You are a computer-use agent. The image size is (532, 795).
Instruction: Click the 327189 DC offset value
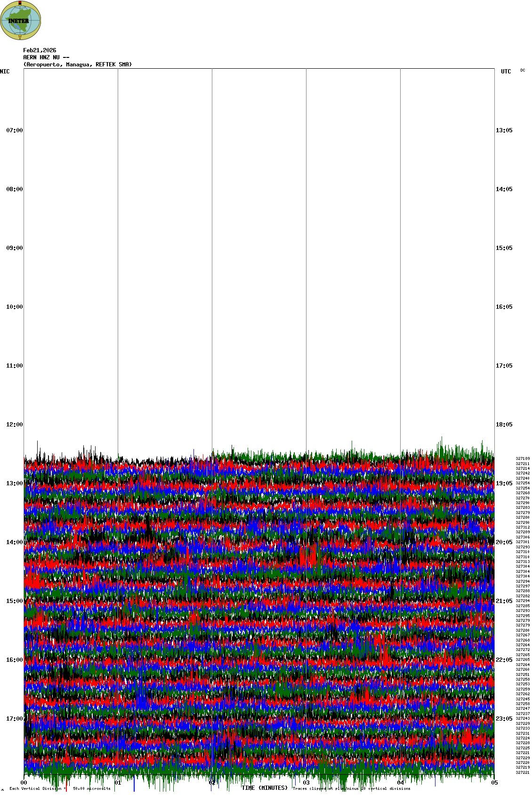(x=523, y=458)
